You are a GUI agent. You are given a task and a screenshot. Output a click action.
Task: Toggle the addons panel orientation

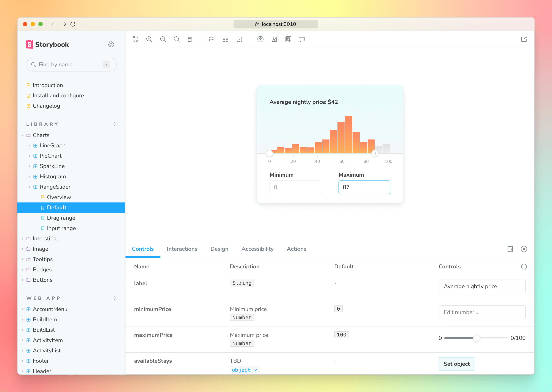(x=510, y=249)
